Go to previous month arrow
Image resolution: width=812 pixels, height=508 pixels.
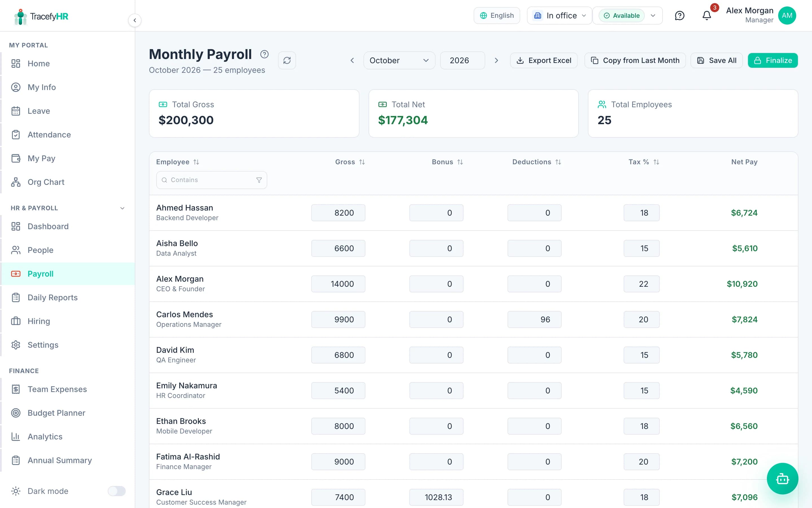(352, 60)
